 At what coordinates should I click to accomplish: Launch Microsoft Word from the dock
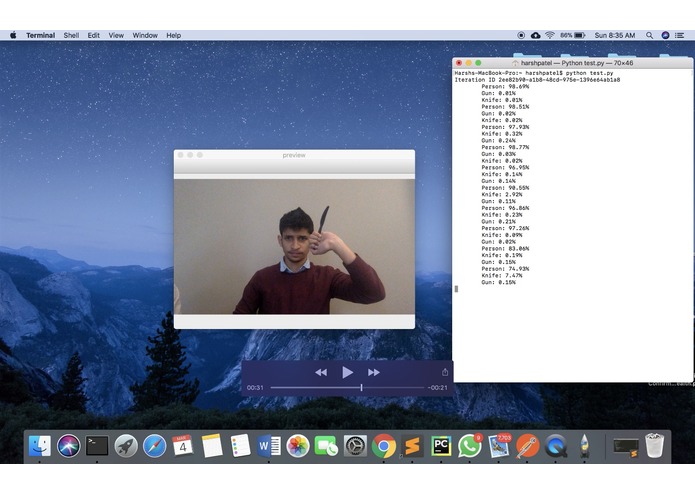click(x=269, y=446)
